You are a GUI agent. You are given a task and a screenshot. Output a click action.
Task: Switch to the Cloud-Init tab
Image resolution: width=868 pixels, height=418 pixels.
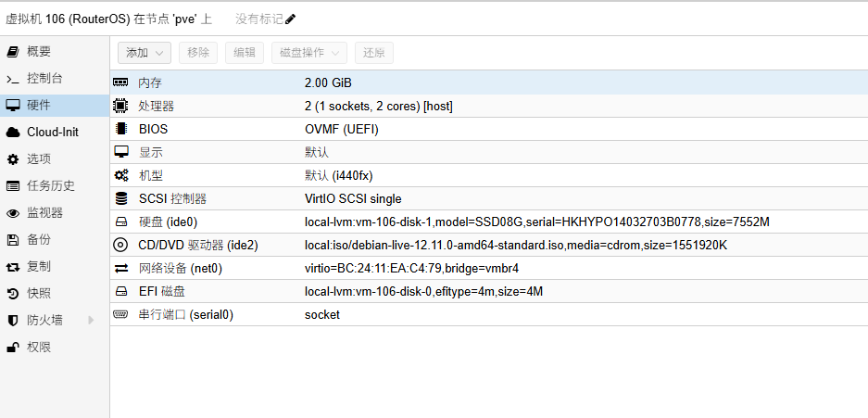click(53, 133)
